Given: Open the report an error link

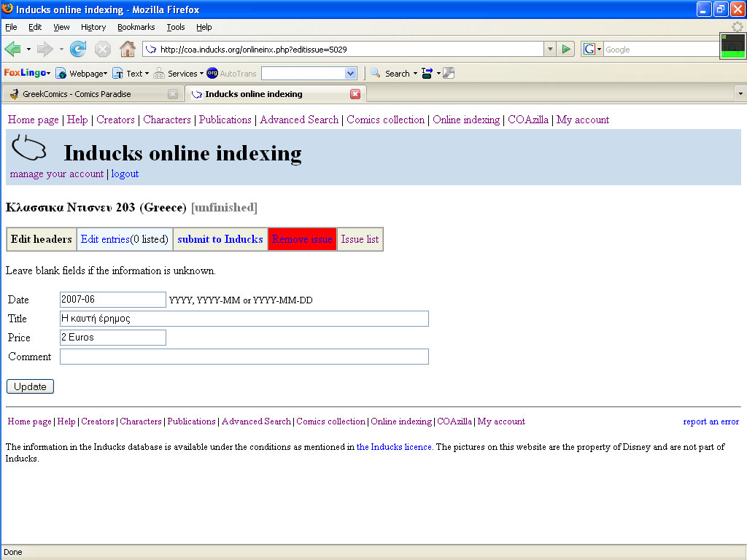Looking at the screenshot, I should [x=711, y=421].
